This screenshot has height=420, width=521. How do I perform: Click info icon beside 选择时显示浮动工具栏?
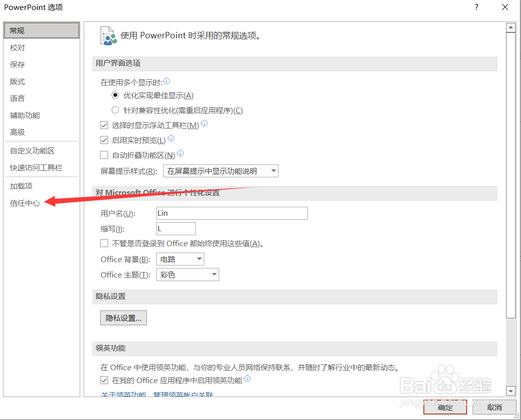tap(205, 123)
